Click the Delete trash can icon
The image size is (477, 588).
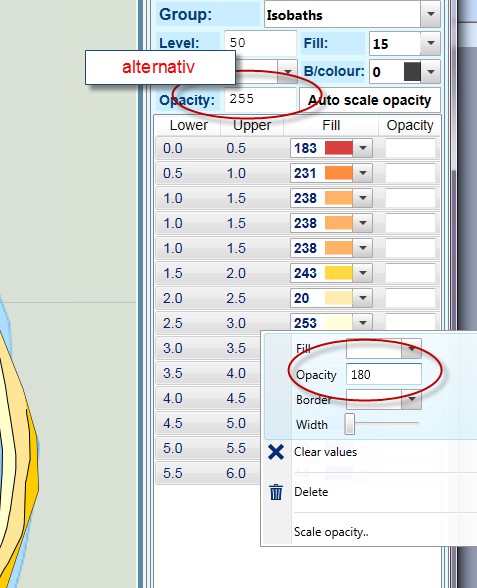tap(276, 492)
